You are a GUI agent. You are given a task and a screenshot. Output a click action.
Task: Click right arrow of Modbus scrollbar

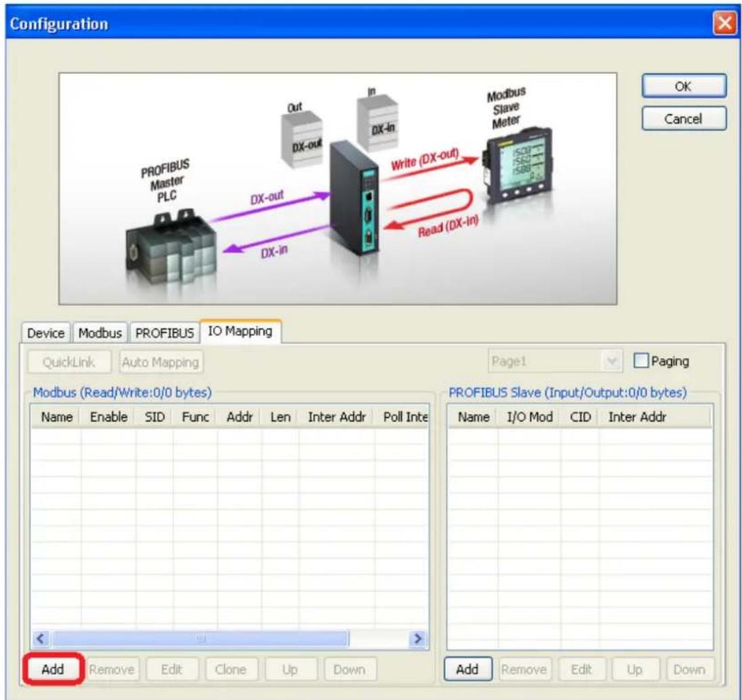418,638
